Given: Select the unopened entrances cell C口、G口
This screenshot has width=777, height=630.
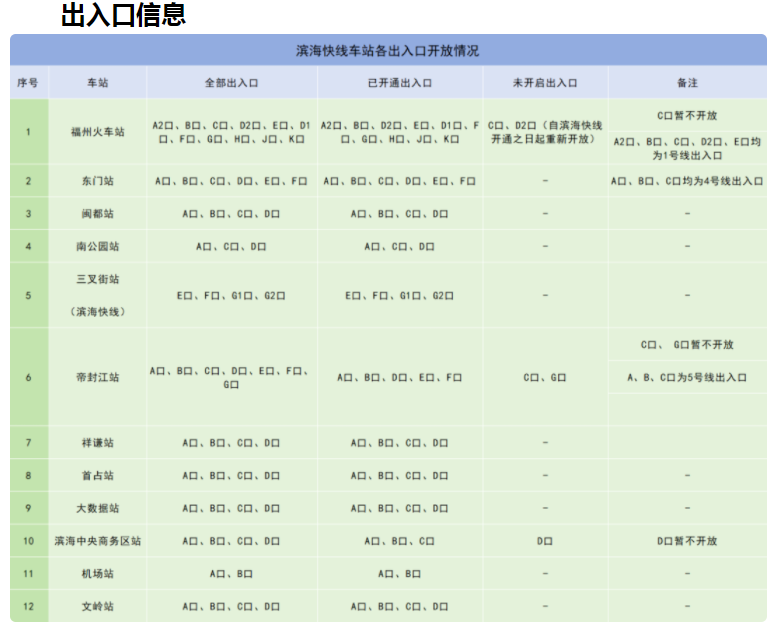Looking at the screenshot, I should [x=544, y=377].
